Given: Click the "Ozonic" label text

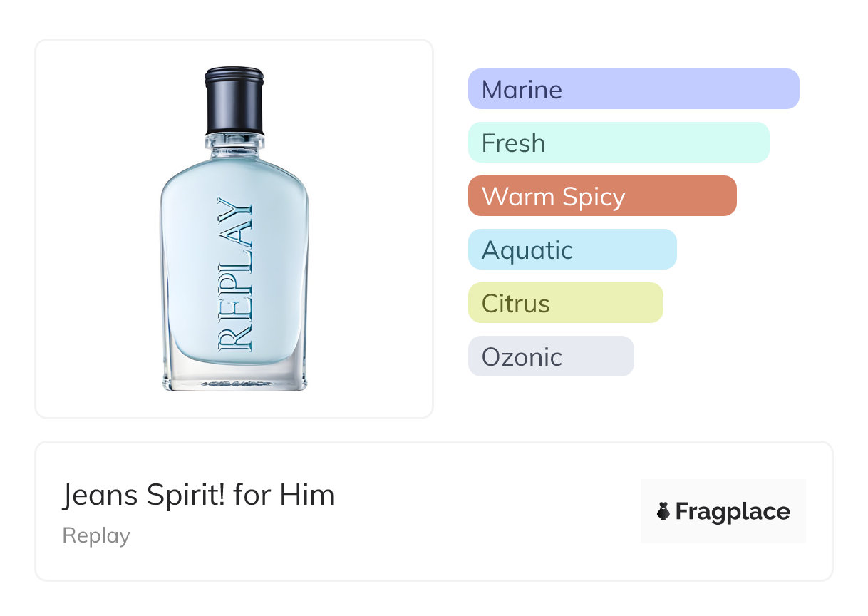Looking at the screenshot, I should click(x=522, y=356).
